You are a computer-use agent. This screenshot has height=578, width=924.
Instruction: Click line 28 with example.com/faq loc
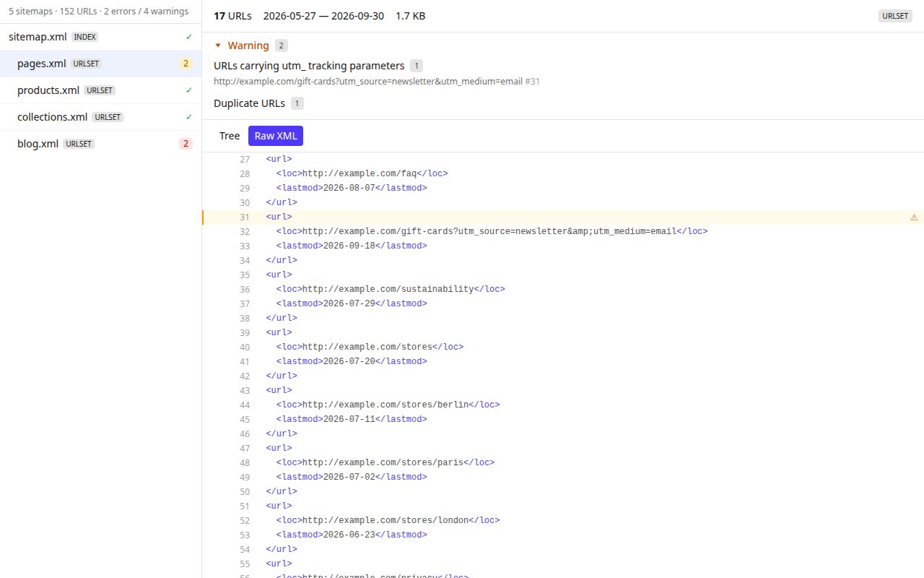tap(563, 173)
